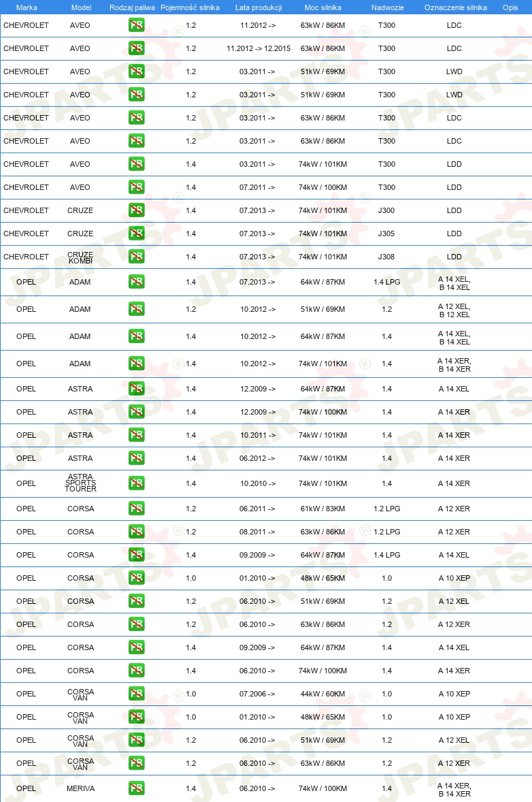The image size is (532, 802).
Task: Click fuel icon in Cruze J300 row
Action: (x=137, y=210)
